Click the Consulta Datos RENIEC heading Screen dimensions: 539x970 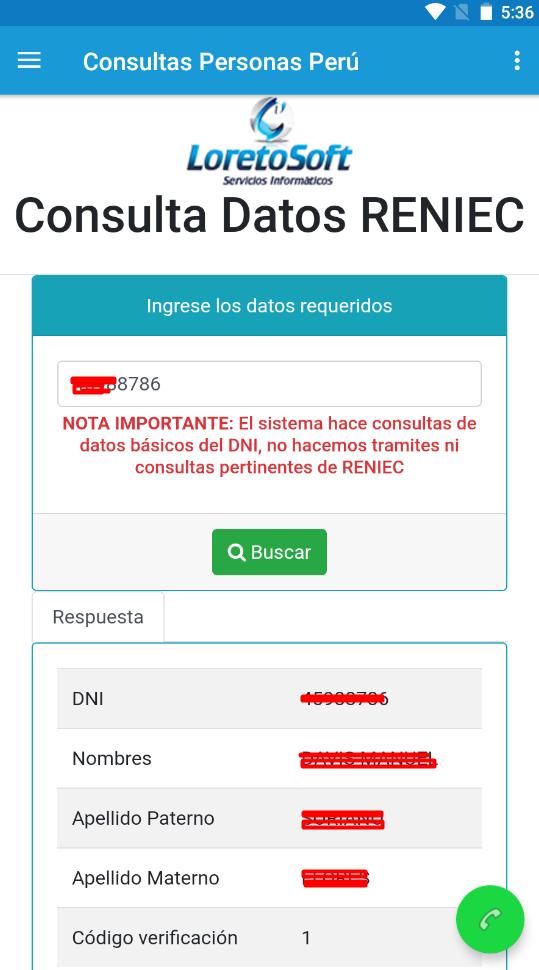click(269, 215)
